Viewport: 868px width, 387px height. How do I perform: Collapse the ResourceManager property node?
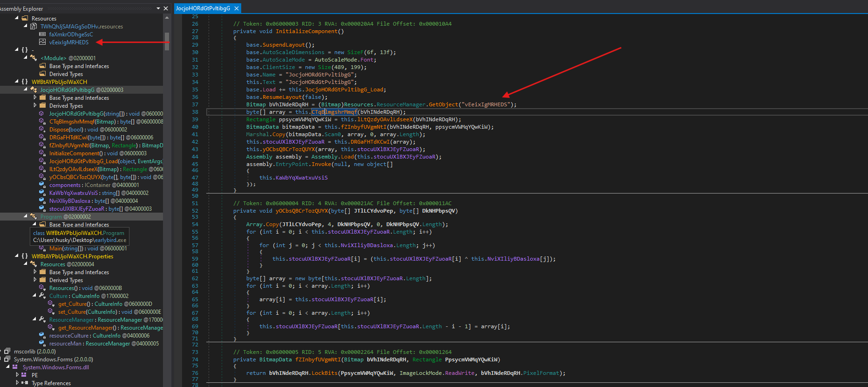(x=34, y=319)
